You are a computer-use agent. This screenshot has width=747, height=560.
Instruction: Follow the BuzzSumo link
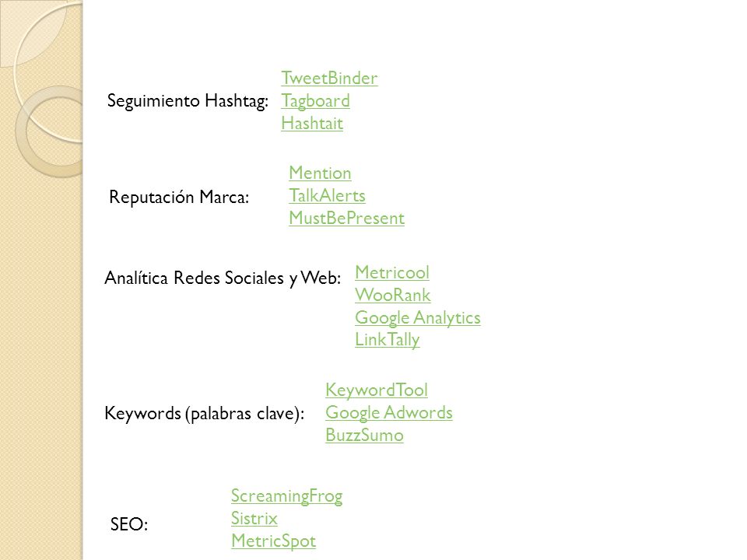[x=364, y=435]
